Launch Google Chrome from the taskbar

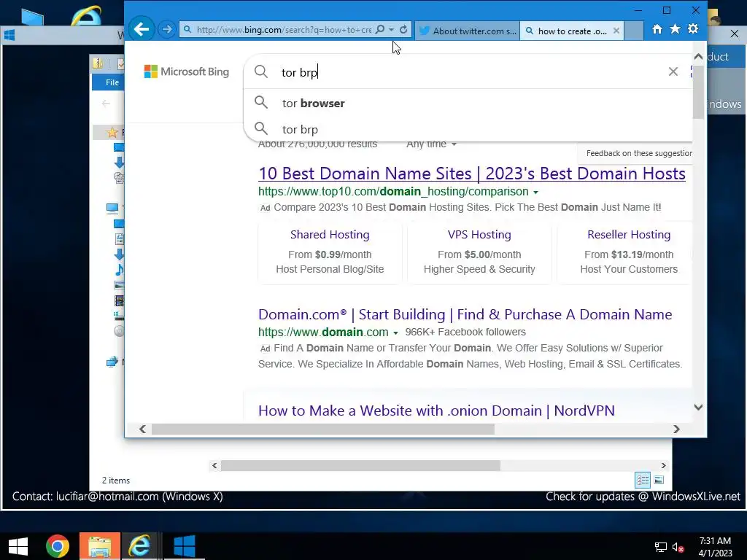click(58, 546)
